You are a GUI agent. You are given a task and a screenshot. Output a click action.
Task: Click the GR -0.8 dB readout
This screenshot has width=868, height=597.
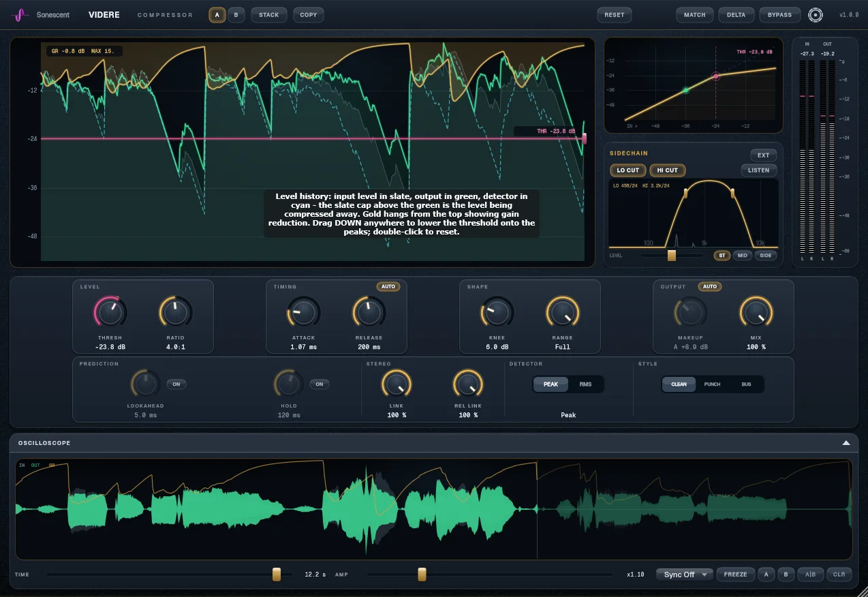point(69,51)
